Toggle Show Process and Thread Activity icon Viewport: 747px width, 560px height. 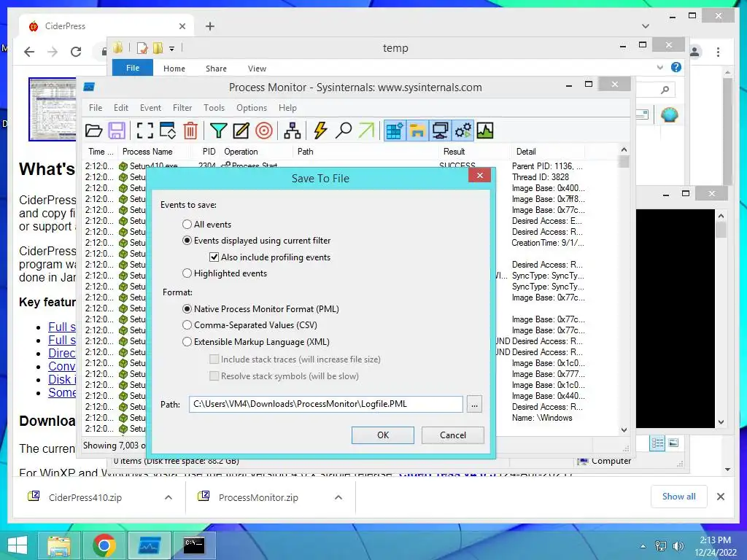tap(462, 131)
